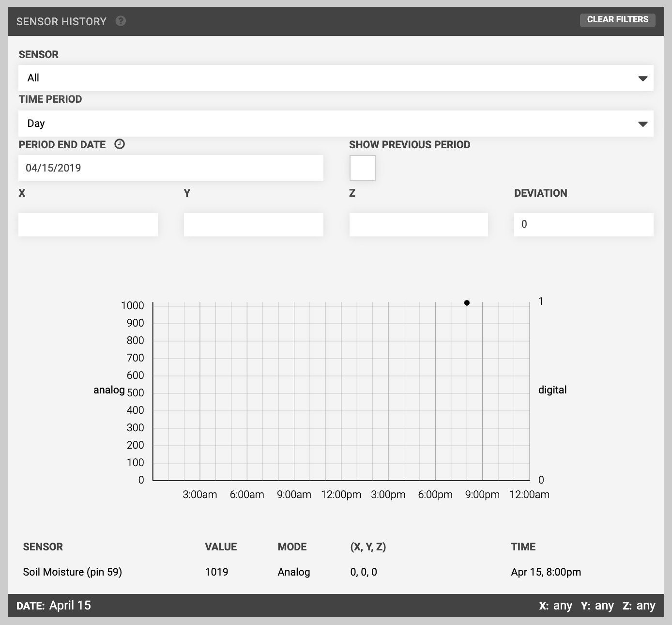Click the Deviation input field

583,225
